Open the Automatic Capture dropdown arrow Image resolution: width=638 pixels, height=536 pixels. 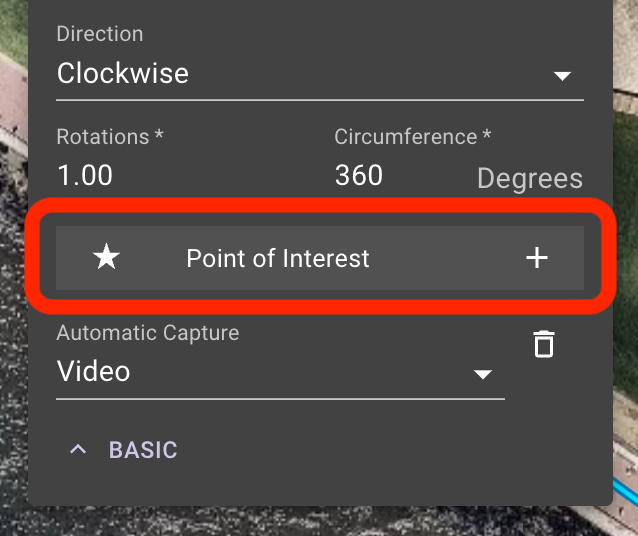(x=483, y=374)
